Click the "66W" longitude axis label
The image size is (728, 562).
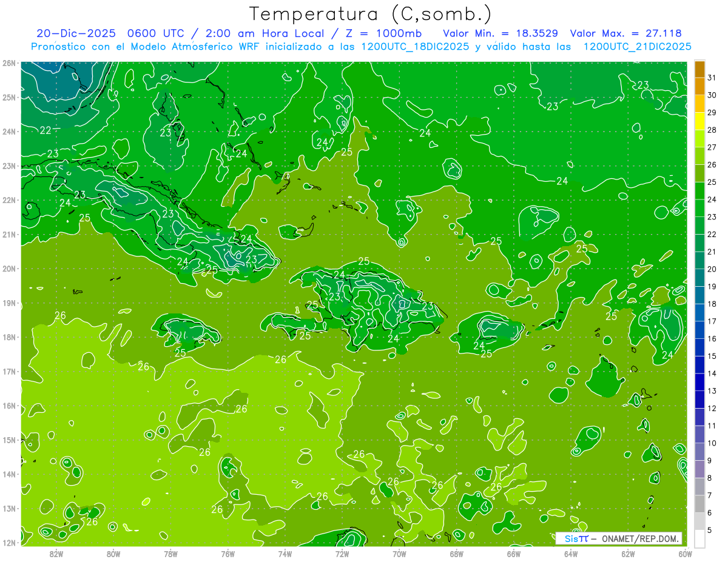514,554
